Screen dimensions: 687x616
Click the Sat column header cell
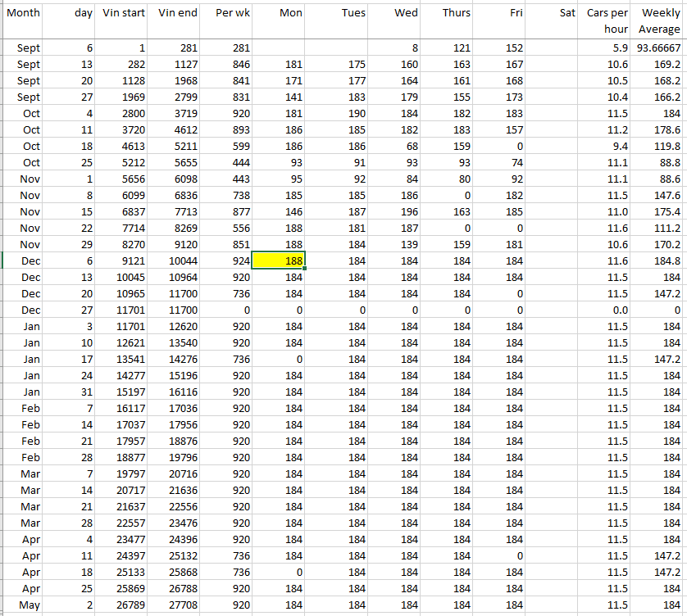click(x=554, y=20)
